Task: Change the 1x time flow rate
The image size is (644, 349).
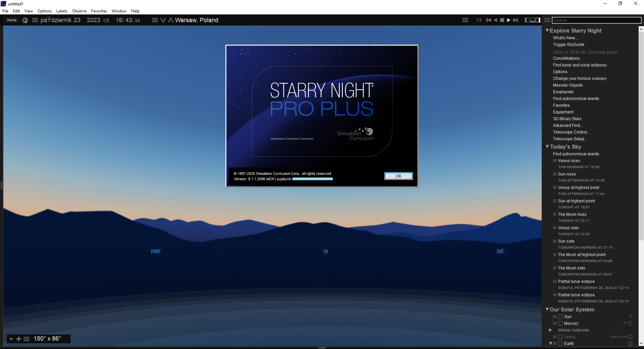Action: click(479, 20)
